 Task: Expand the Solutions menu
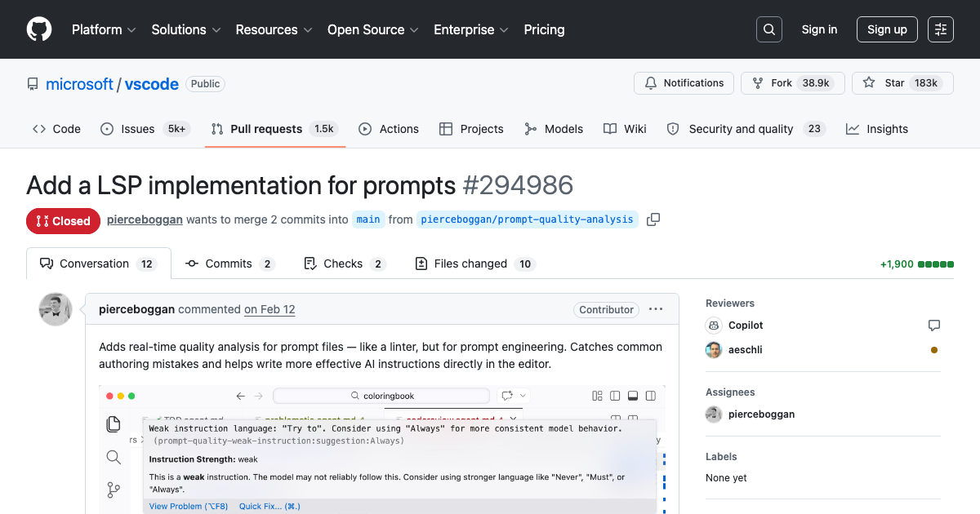pyautogui.click(x=186, y=29)
